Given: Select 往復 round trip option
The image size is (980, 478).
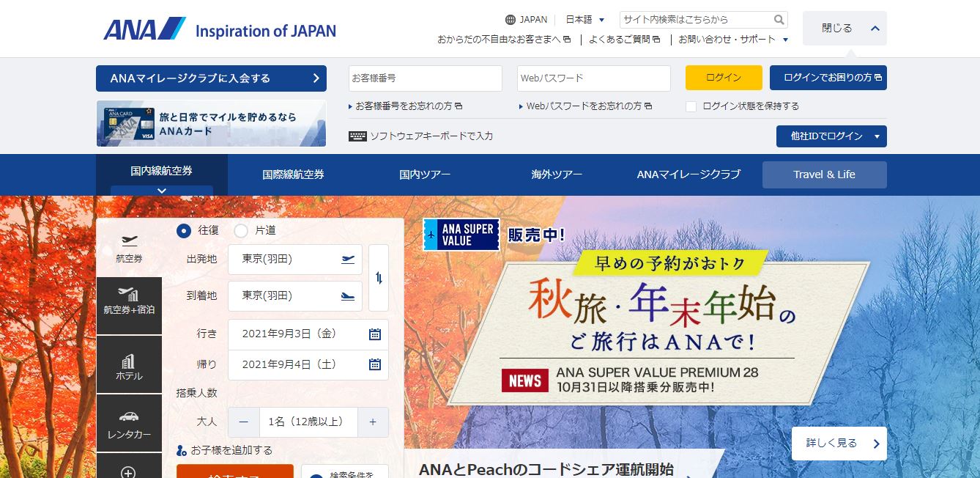Looking at the screenshot, I should tap(184, 230).
